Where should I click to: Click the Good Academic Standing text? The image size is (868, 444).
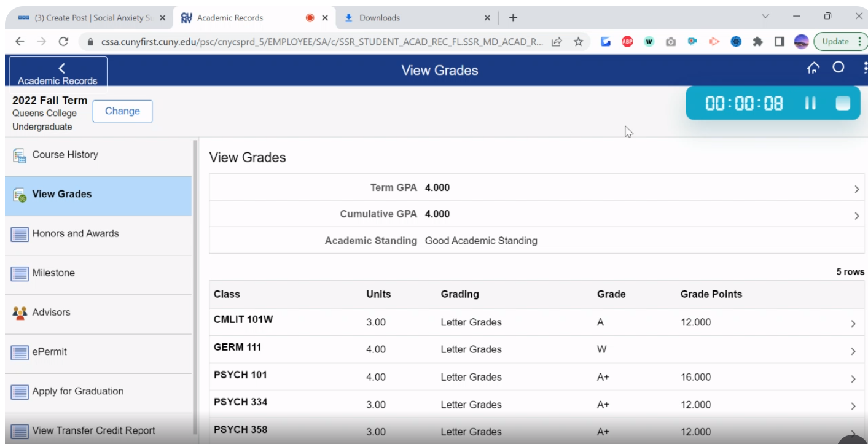(481, 241)
